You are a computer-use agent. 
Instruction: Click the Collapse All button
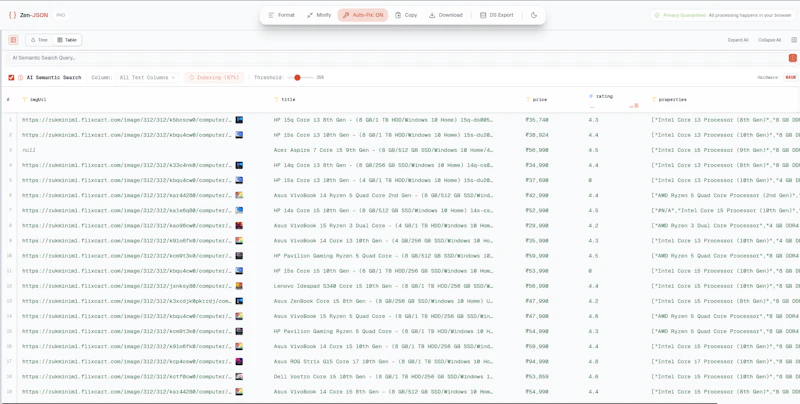click(769, 40)
